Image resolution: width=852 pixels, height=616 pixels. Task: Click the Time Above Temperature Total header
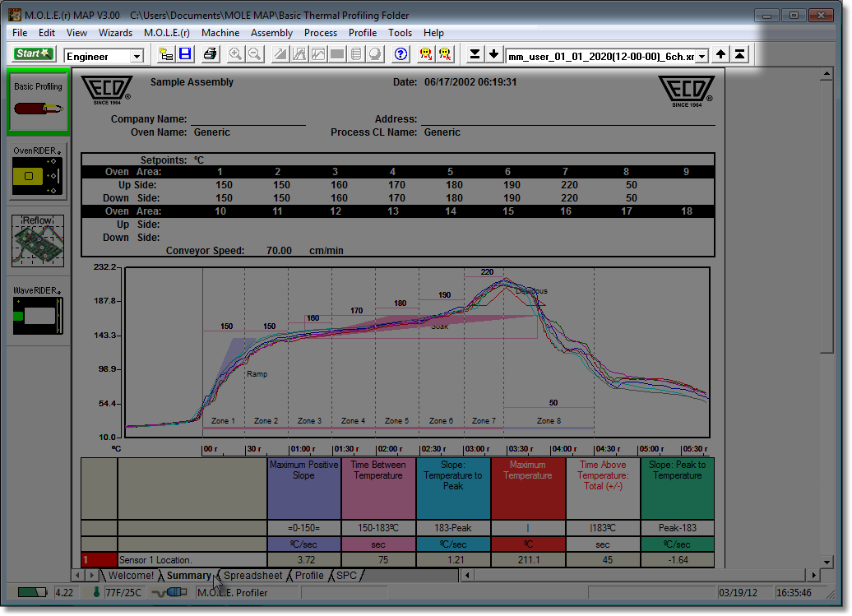603,489
